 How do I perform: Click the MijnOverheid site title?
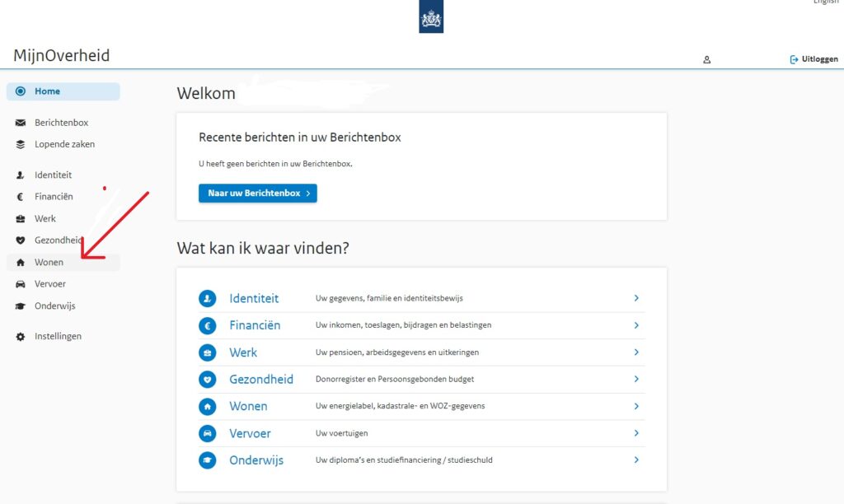pyautogui.click(x=61, y=55)
